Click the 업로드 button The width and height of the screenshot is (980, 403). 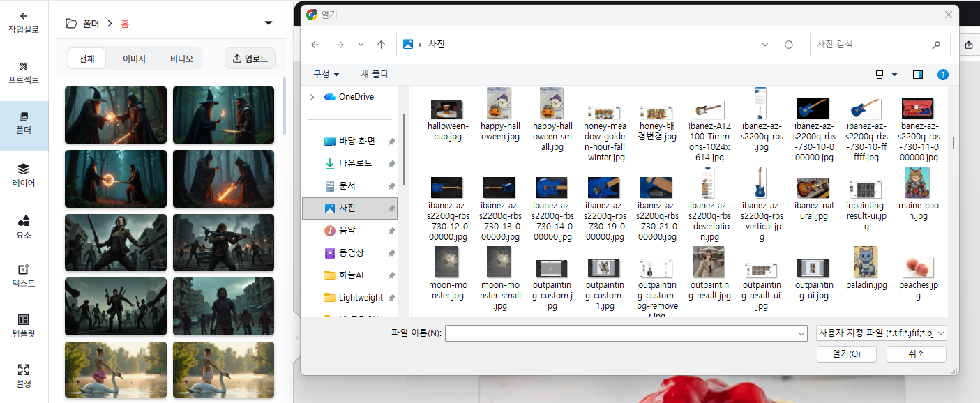click(250, 59)
